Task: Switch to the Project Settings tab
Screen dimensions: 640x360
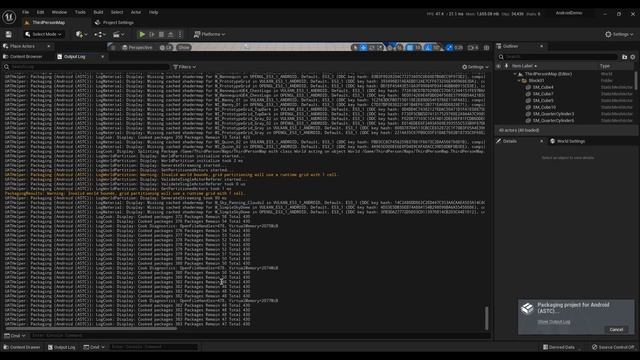Action: coord(114,22)
